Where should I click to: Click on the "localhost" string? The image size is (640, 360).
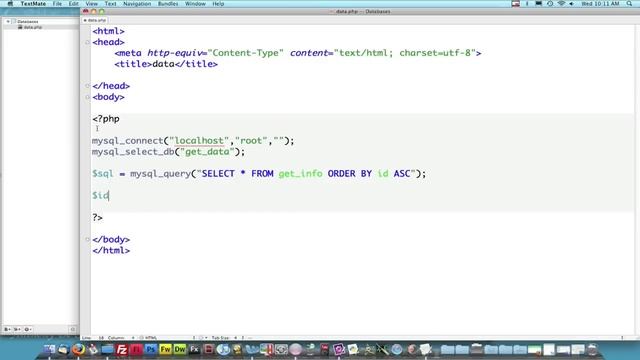coord(199,141)
